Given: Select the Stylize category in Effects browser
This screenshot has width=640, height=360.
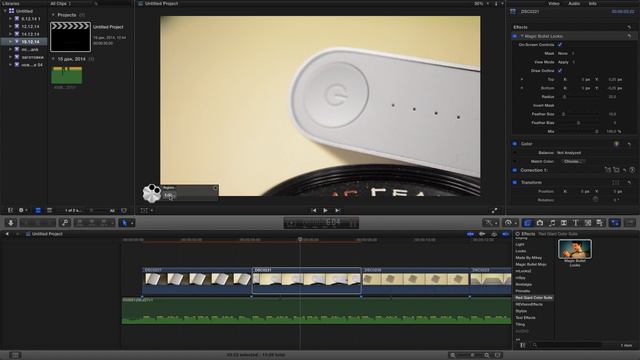Looking at the screenshot, I should click(x=521, y=311).
